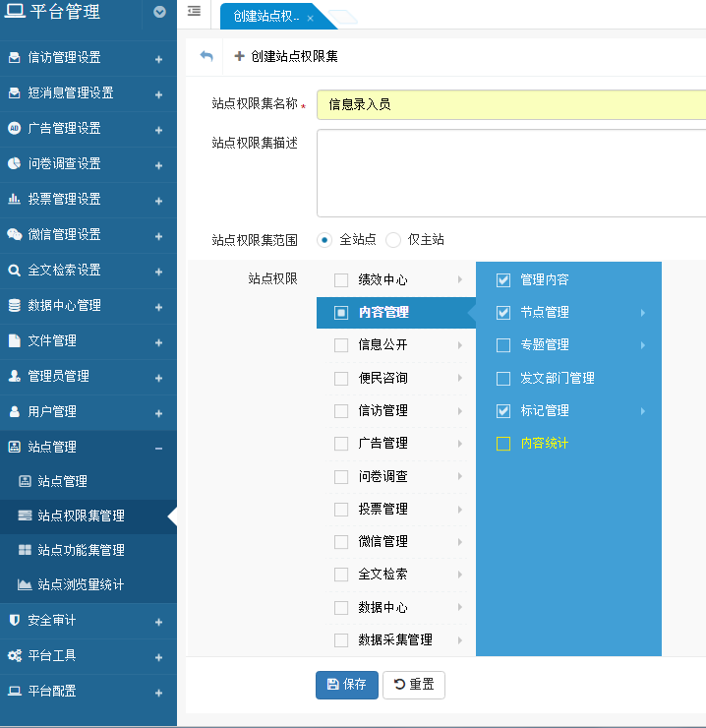Toggle the sidebar collapse hamburger icon
The height and width of the screenshot is (728, 706).
tap(194, 12)
